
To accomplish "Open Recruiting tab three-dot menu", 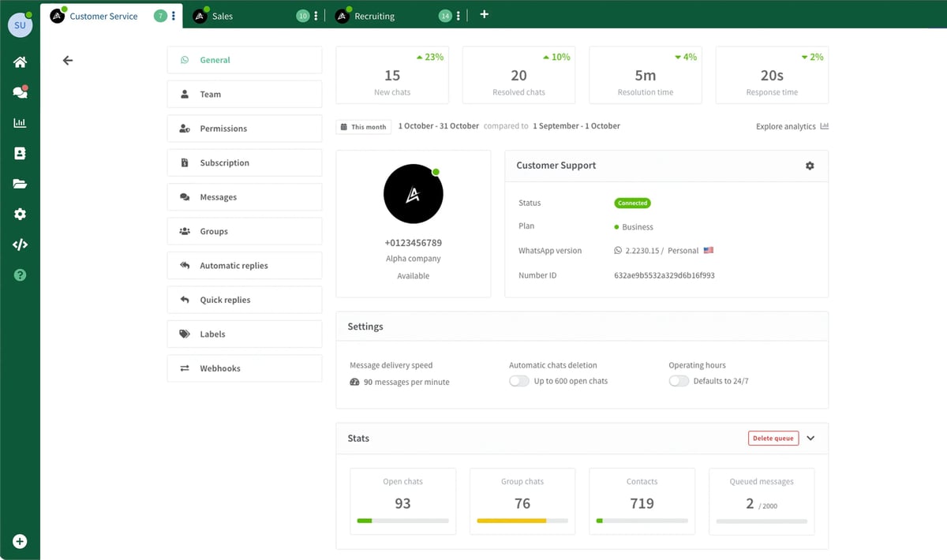I will [x=459, y=16].
